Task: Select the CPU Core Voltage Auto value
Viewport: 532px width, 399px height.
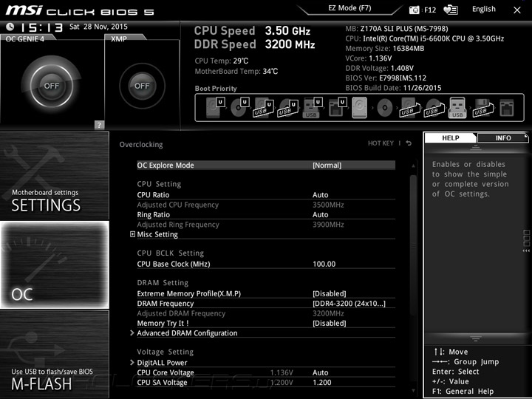Action: point(320,372)
